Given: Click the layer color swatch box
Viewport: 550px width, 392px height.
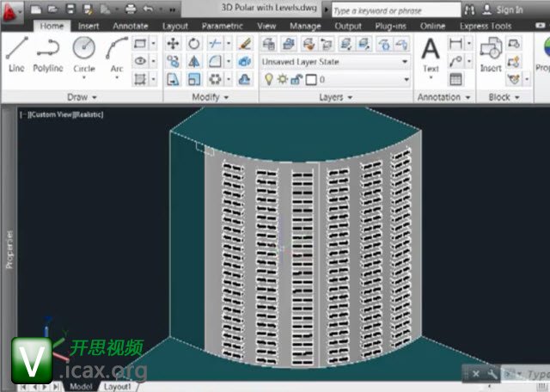Looking at the screenshot, I should (x=310, y=79).
